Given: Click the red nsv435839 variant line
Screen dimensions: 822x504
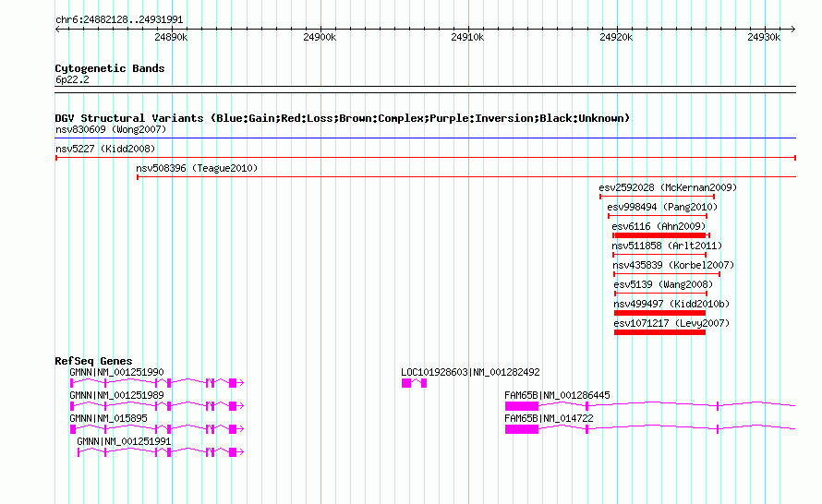Looking at the screenshot, I should pyautogui.click(x=667, y=274).
